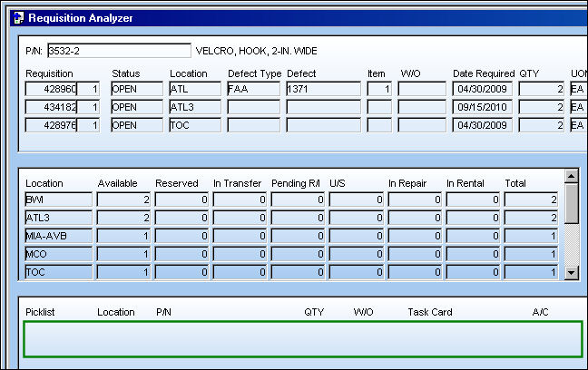
Task: Select the ATL3 inventory location row
Action: point(58,218)
